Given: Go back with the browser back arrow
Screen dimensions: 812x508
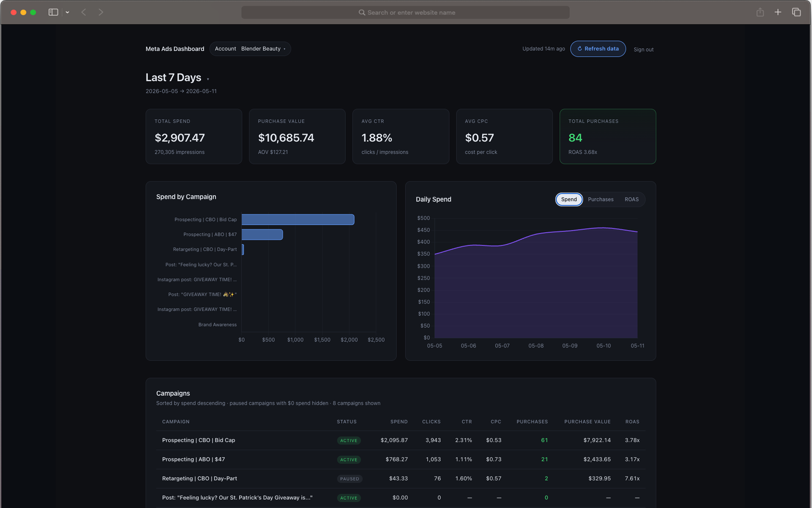Looking at the screenshot, I should click(84, 12).
